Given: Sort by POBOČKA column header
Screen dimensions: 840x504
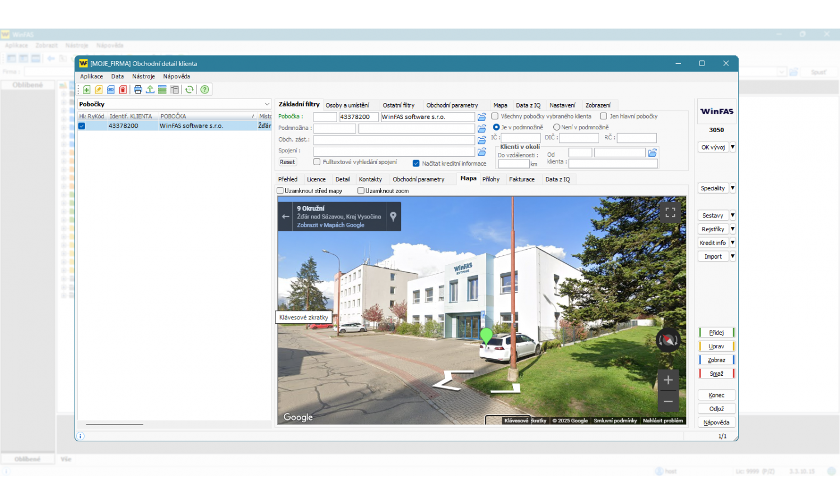Looking at the screenshot, I should (207, 116).
